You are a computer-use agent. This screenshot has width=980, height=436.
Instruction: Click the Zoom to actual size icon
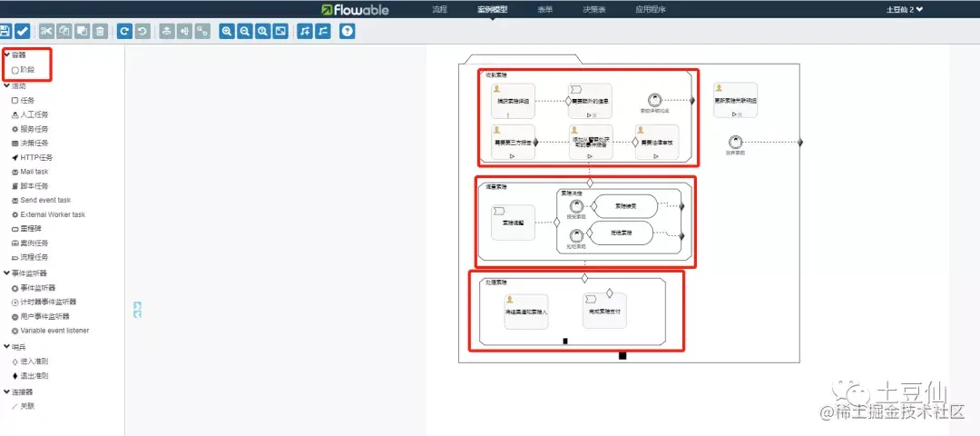point(263,31)
